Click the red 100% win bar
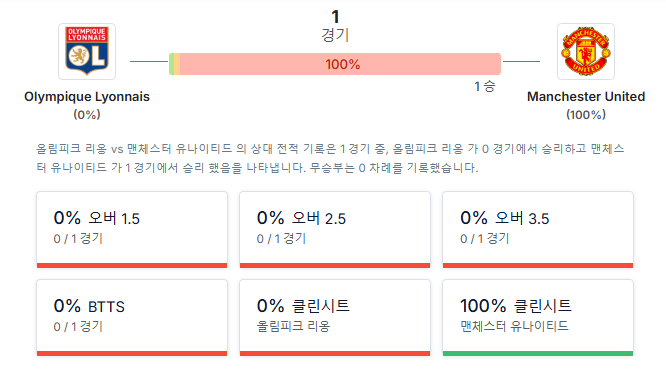Viewport: 666px width, 372px height. tap(340, 64)
